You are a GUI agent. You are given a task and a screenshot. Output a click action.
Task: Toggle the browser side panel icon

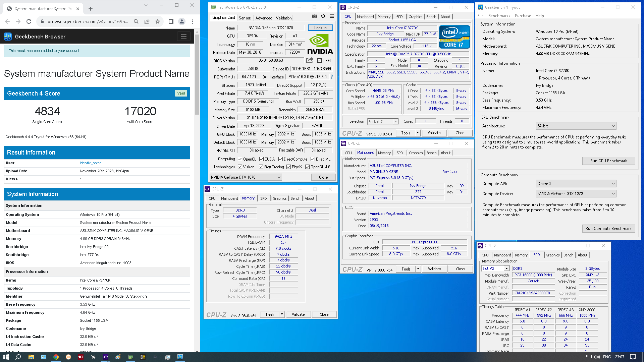click(171, 21)
